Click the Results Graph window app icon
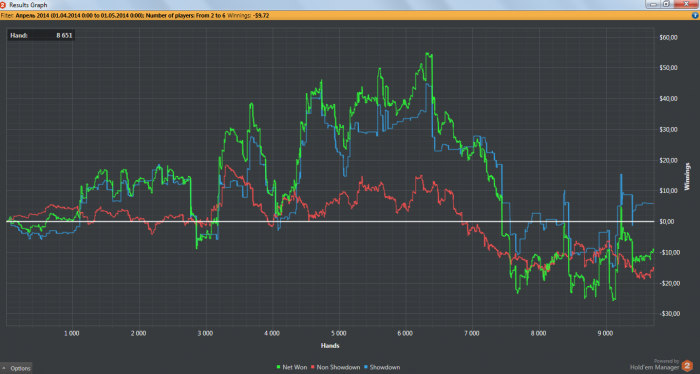 tap(3, 5)
